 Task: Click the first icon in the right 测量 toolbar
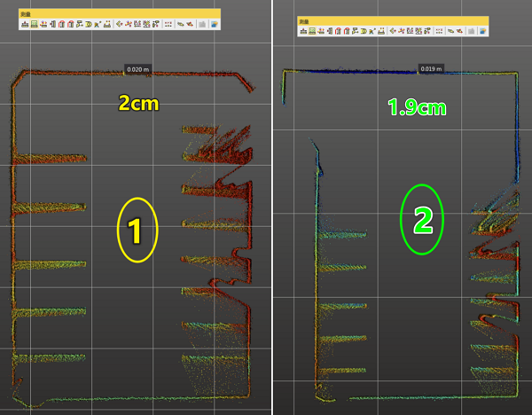tap(302, 31)
